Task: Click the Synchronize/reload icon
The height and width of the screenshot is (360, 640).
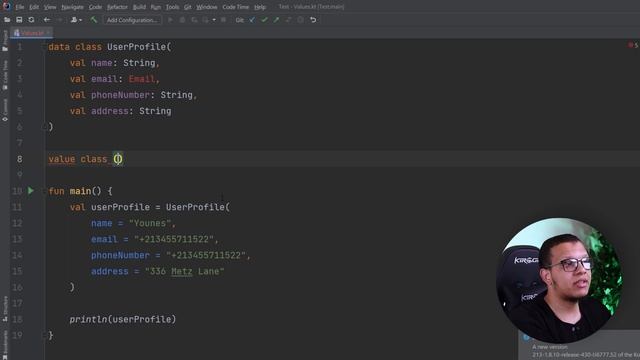Action: (x=31, y=20)
